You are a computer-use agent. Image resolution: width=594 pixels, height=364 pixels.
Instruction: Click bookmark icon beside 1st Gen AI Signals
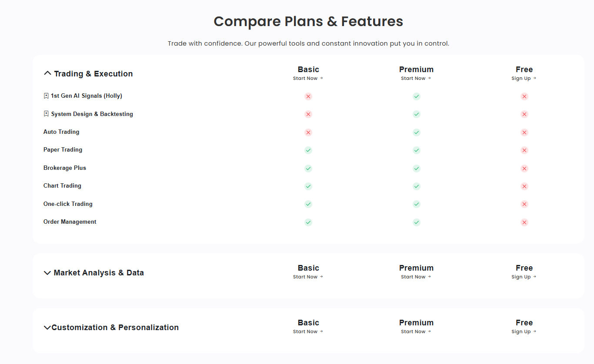click(x=46, y=96)
